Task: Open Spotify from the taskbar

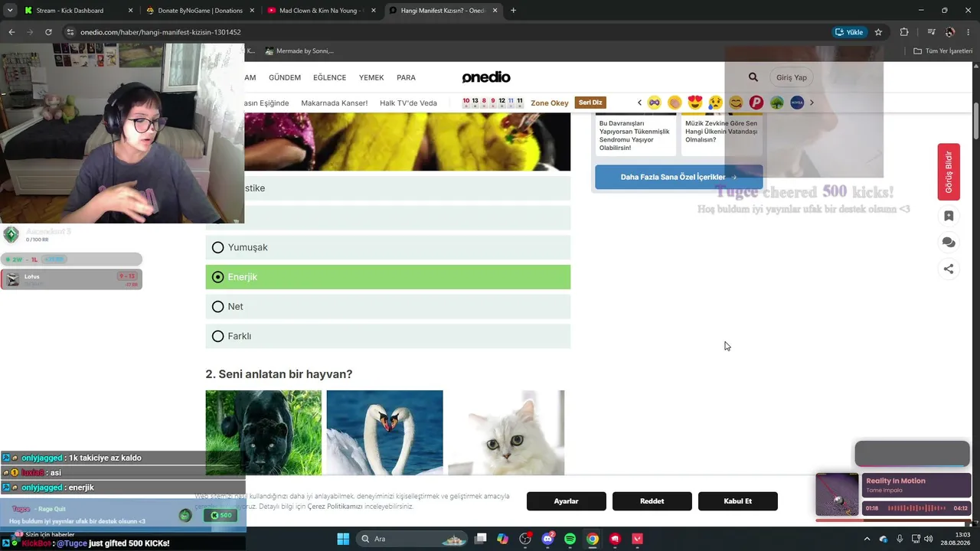Action: [570, 539]
